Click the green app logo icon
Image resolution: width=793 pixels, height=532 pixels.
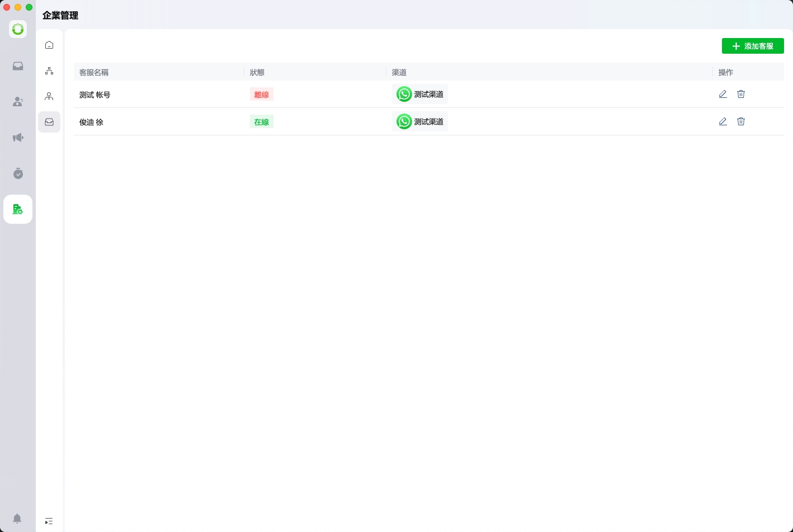coord(18,29)
